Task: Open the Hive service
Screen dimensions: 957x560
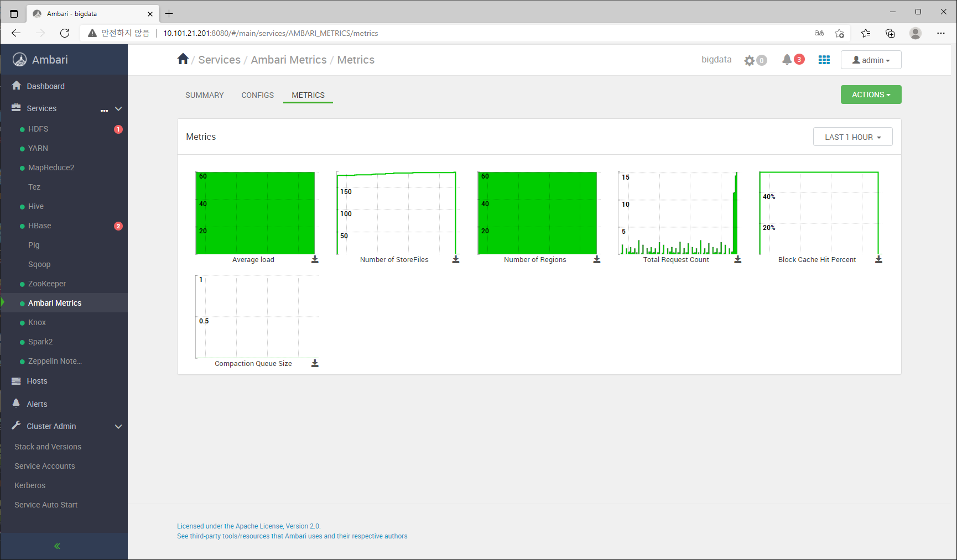Action: tap(36, 206)
